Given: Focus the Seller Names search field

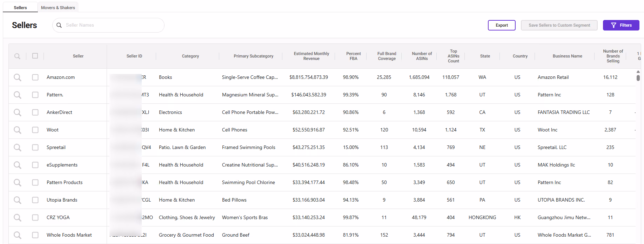Looking at the screenshot, I should click(x=108, y=25).
